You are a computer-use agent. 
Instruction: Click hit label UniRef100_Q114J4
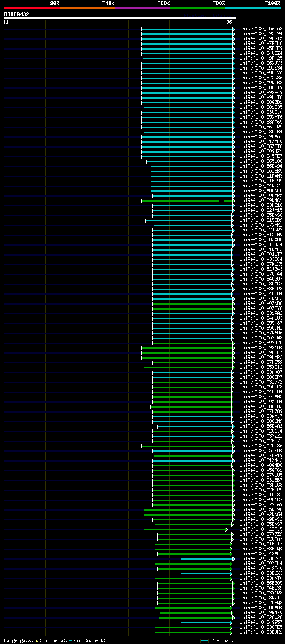pyautogui.click(x=261, y=245)
